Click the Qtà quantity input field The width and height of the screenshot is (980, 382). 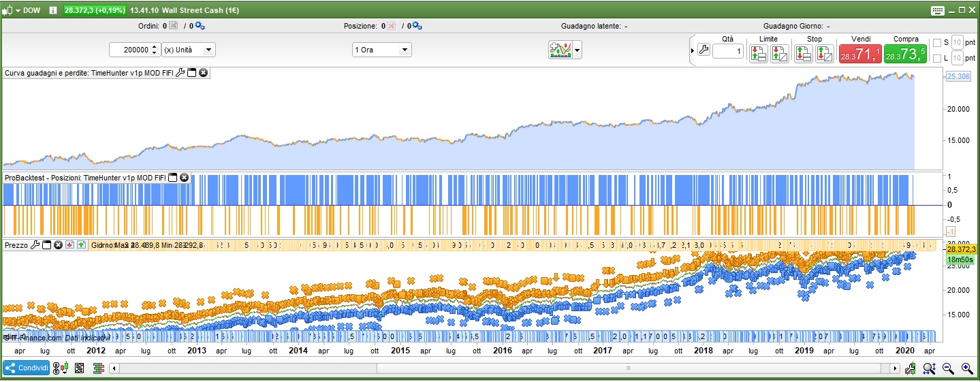tap(728, 51)
